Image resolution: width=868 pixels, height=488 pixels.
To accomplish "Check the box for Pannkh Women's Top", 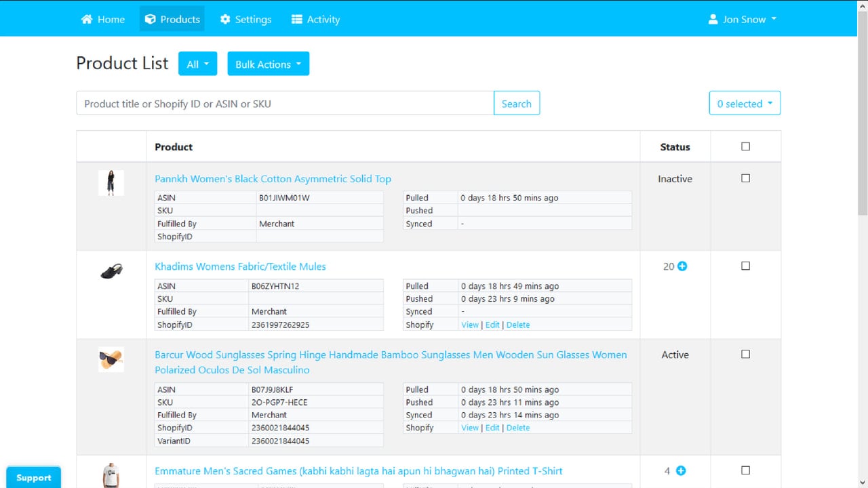I will coord(746,178).
